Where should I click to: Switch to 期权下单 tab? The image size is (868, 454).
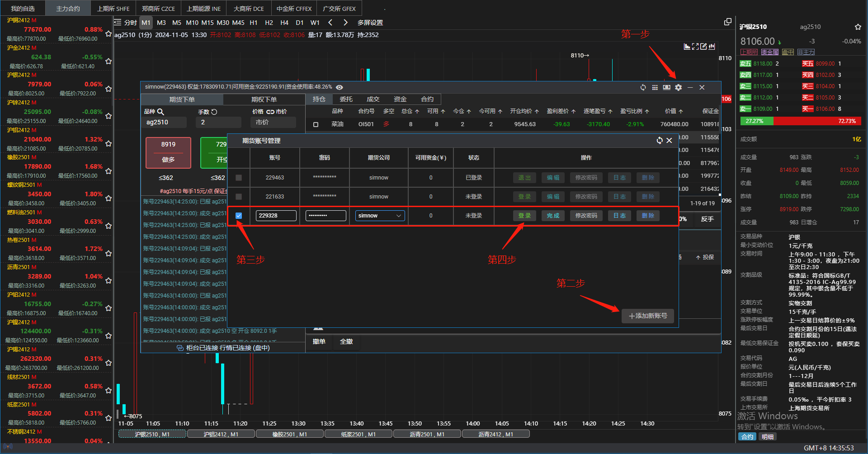(x=264, y=99)
